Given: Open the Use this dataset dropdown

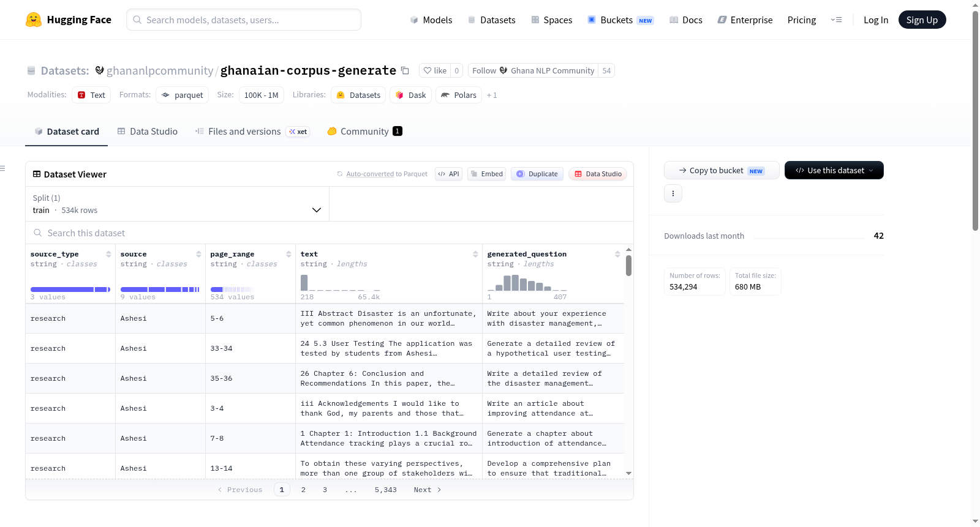Looking at the screenshot, I should [834, 170].
